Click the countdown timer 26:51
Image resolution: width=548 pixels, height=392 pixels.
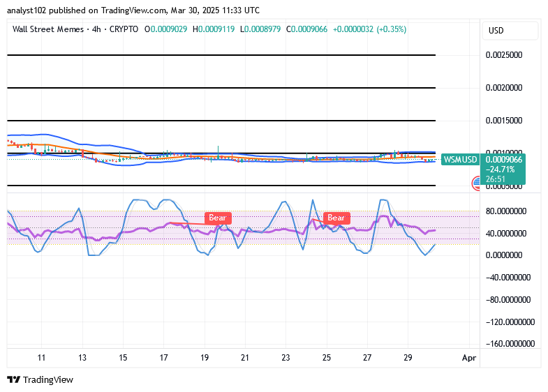click(x=495, y=179)
